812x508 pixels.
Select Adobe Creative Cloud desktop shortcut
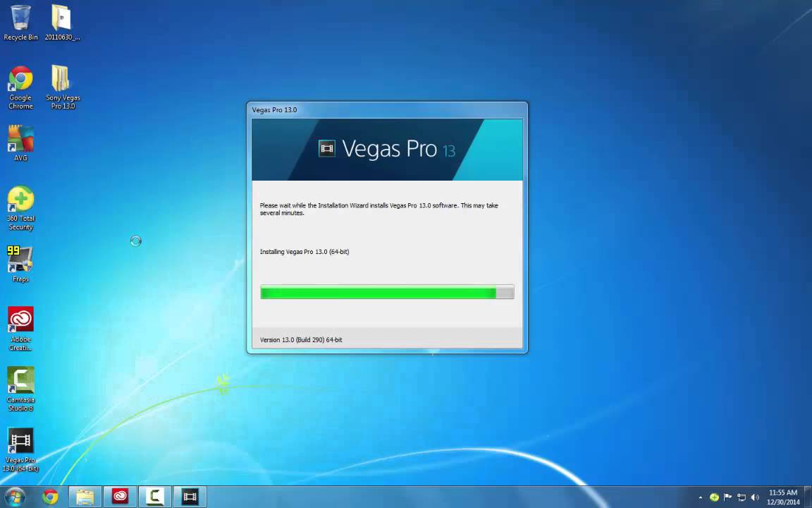20,329
